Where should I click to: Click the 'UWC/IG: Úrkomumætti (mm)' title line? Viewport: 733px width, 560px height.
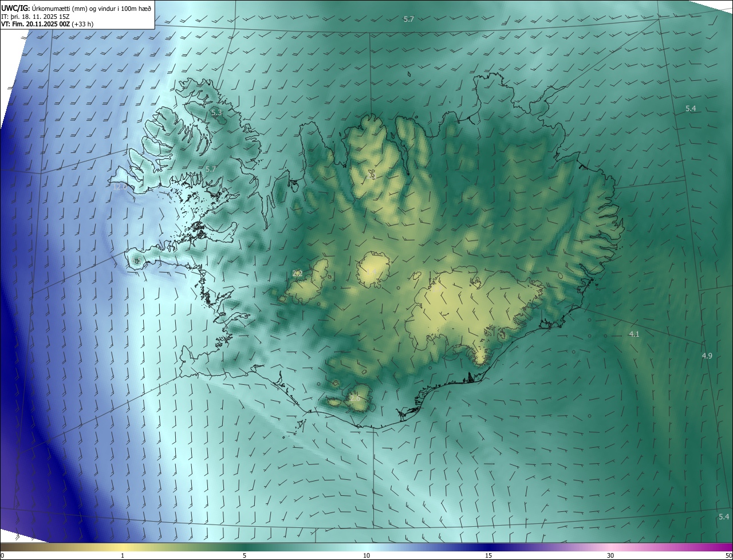coord(76,8)
